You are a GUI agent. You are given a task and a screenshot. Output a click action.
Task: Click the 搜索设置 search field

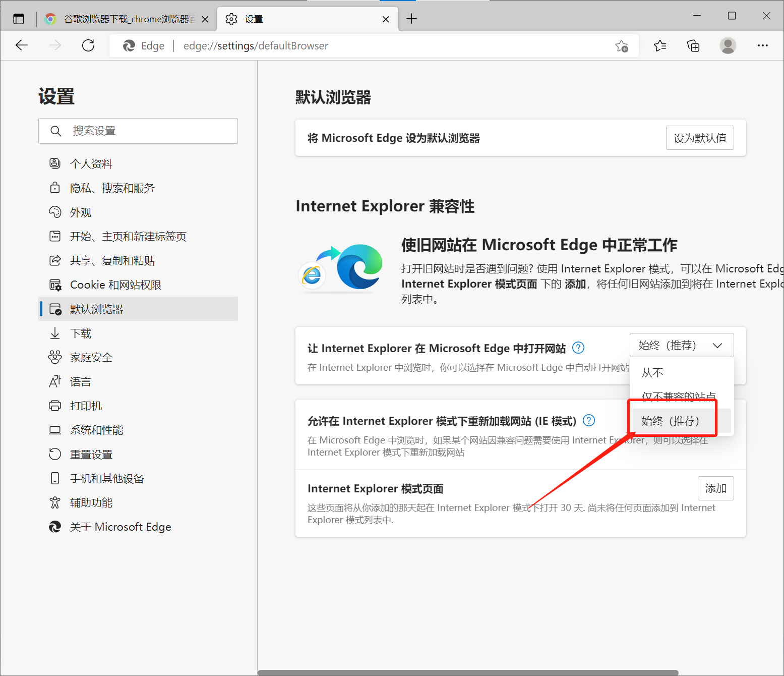click(x=138, y=131)
